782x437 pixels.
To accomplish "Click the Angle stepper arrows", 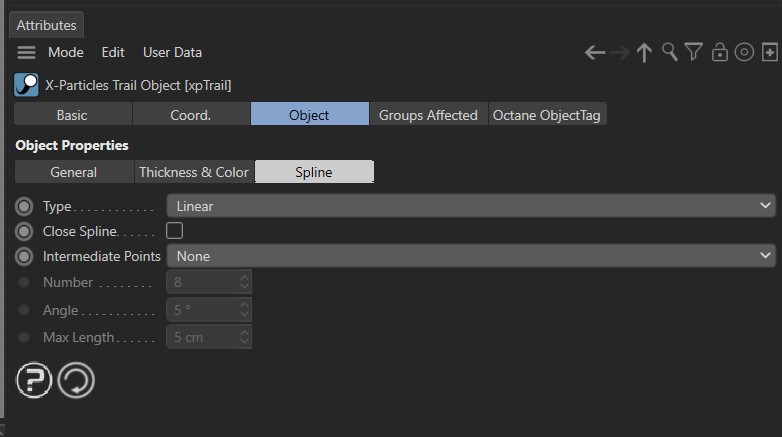I will coord(244,310).
